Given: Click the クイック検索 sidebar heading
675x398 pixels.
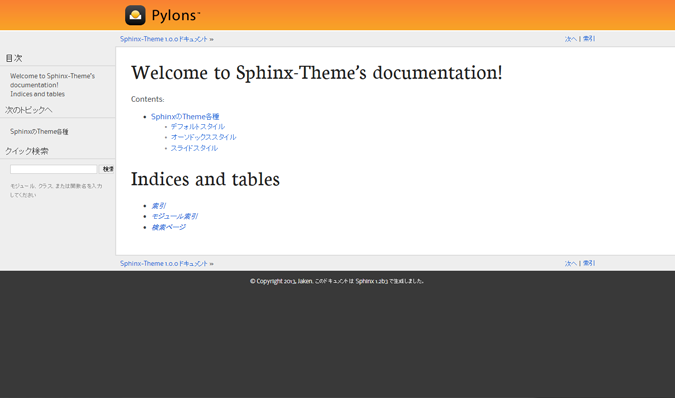Looking at the screenshot, I should [x=27, y=151].
